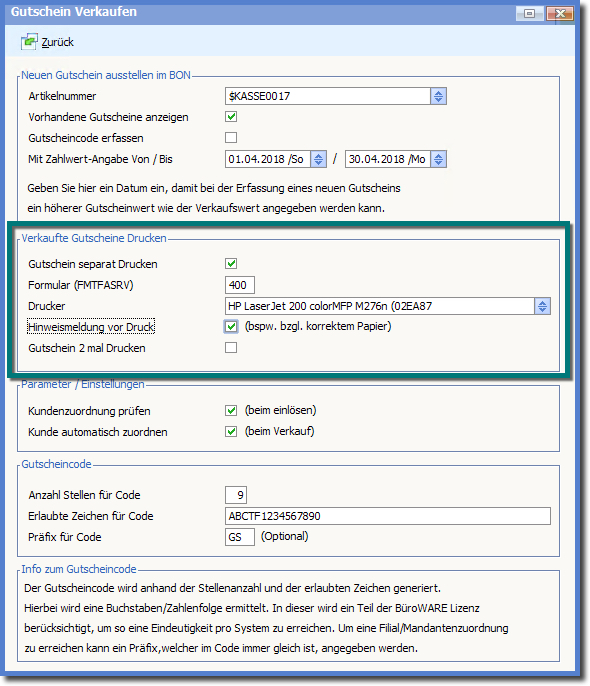Click the Erlaubte Zeichen für Code field
This screenshot has width=590, height=686.
click(x=388, y=516)
